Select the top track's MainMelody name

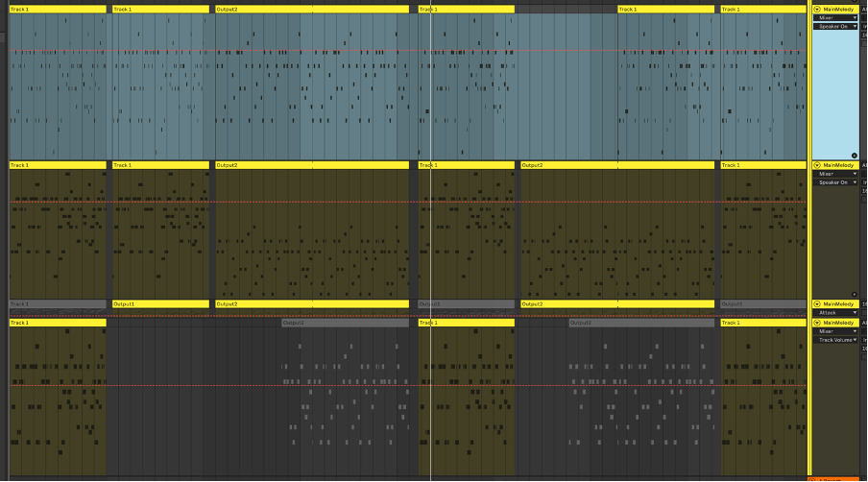838,10
